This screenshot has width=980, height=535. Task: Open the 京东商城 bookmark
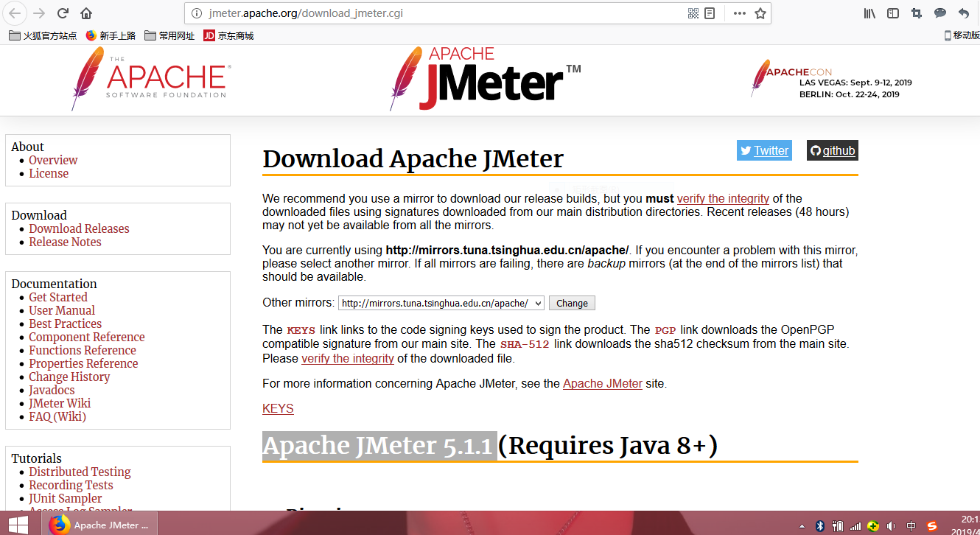(x=228, y=35)
